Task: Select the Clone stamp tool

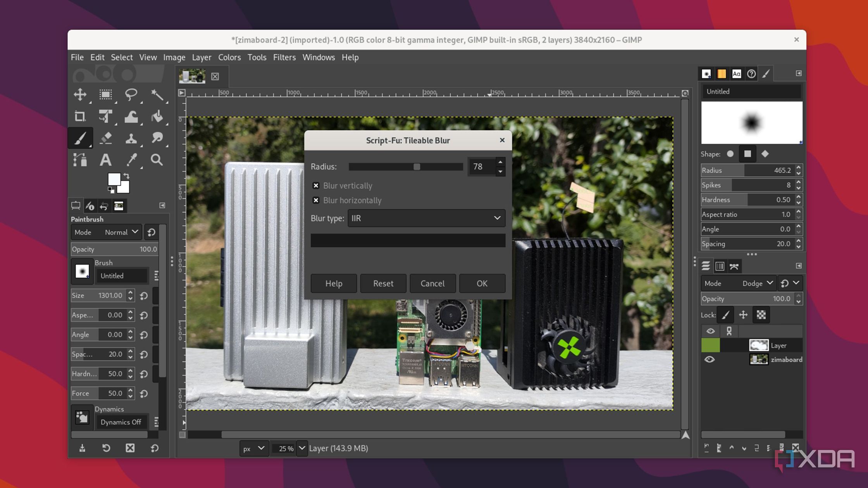Action: (131, 138)
